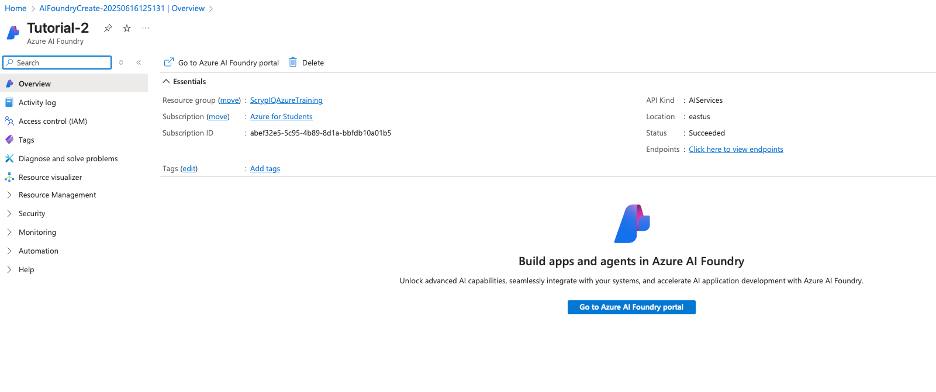Click the blue Go to Azure AI Foundry portal button
The image size is (936, 392).
632,307
